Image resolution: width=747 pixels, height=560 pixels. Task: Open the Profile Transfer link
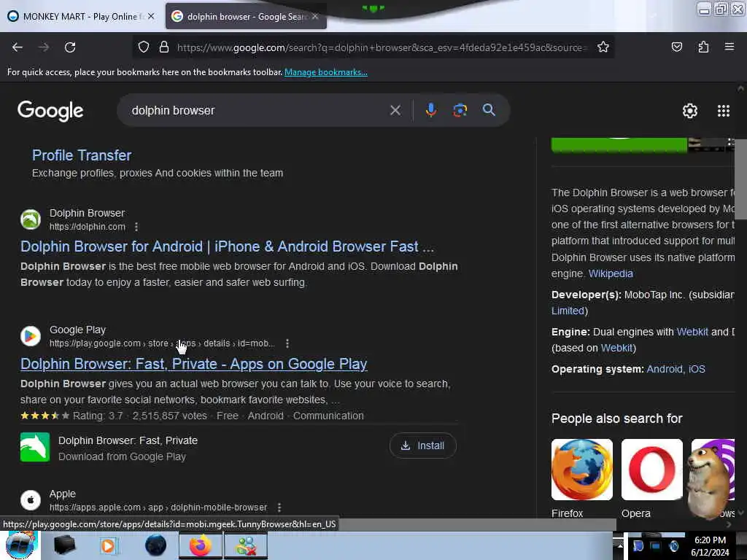(82, 155)
